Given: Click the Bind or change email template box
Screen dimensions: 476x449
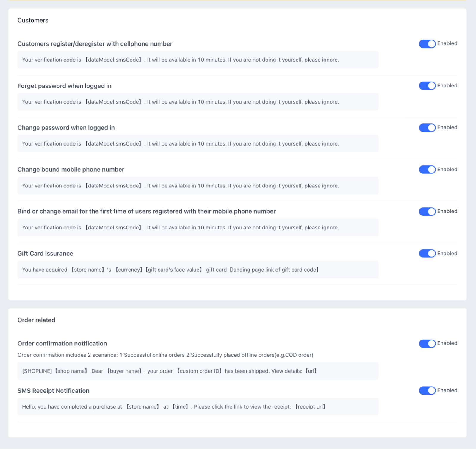Looking at the screenshot, I should (x=198, y=228).
